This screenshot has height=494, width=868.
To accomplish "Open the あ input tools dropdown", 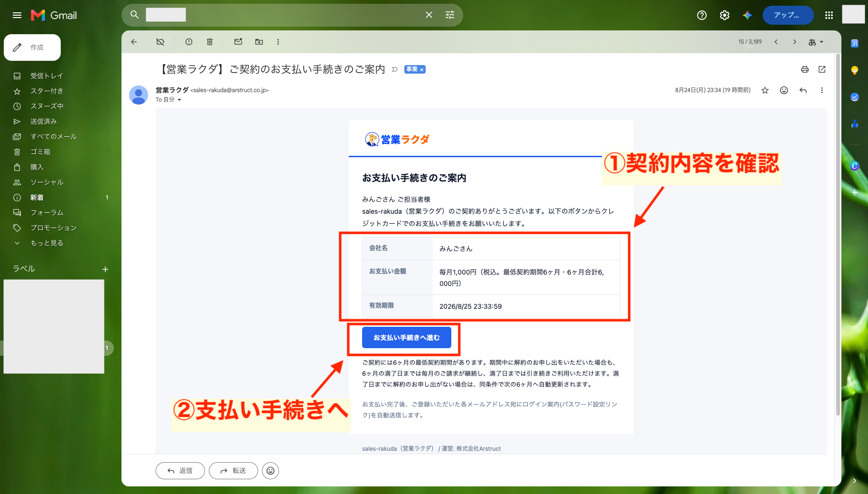I will 816,42.
